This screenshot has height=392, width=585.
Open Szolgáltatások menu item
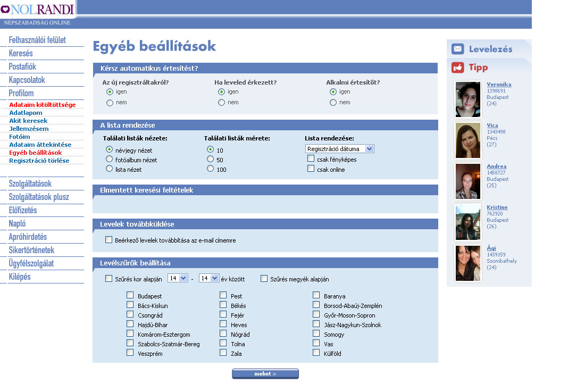(x=30, y=184)
